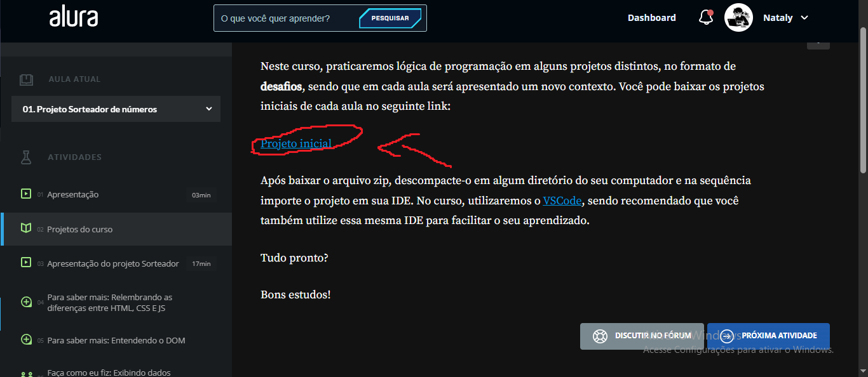Click the play icon beside Apresentação
Image resolution: width=868 pixels, height=377 pixels.
[26, 194]
